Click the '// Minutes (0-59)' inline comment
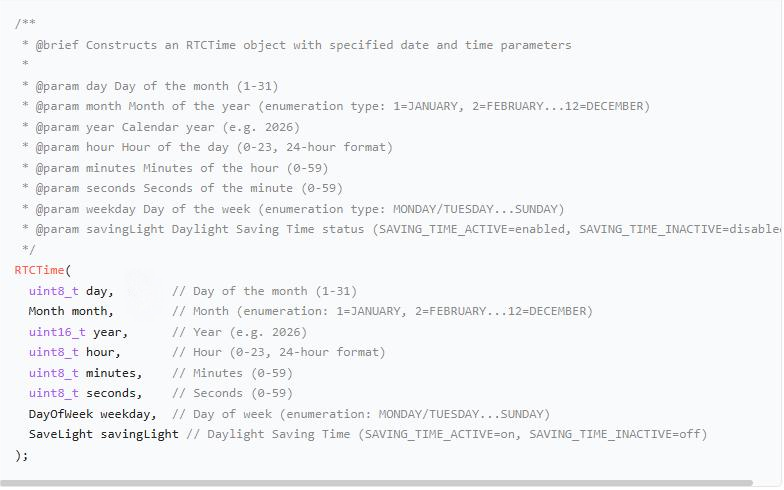This screenshot has height=490, width=784. [x=232, y=373]
